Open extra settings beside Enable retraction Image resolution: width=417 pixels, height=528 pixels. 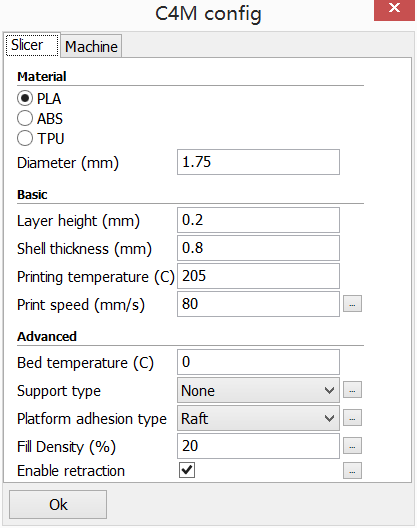tap(352, 470)
